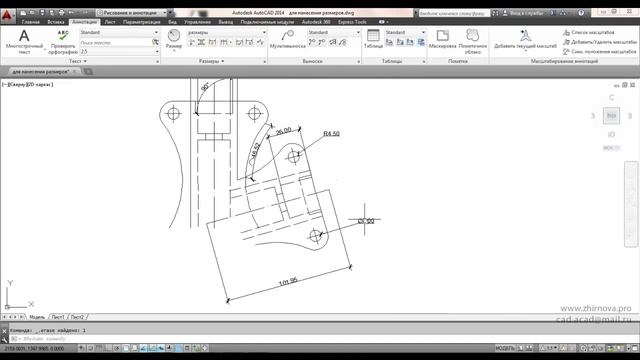This screenshot has height=360, width=640.
Task: Click the first dimension tool icon in Размеры row
Action: (192, 42)
